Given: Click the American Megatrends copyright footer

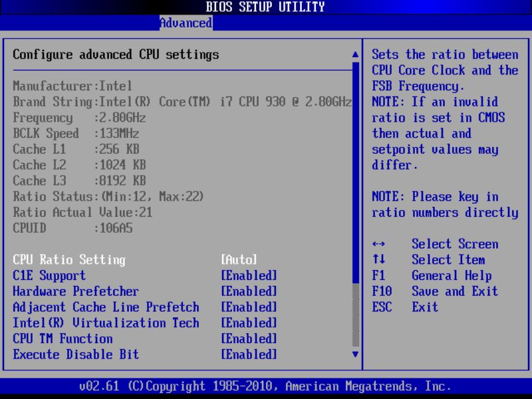Looking at the screenshot, I should pos(266,386).
